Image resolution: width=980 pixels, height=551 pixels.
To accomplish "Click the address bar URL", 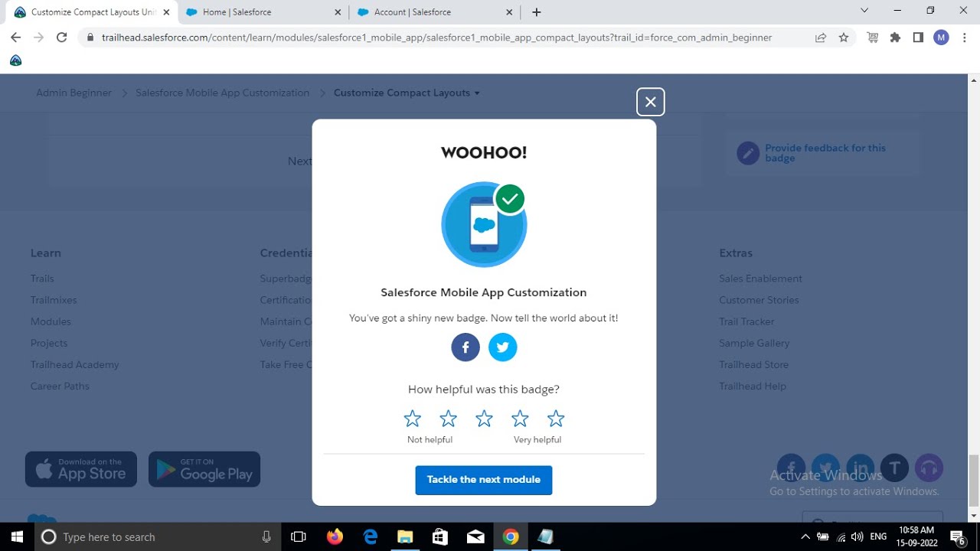I will pos(436,37).
